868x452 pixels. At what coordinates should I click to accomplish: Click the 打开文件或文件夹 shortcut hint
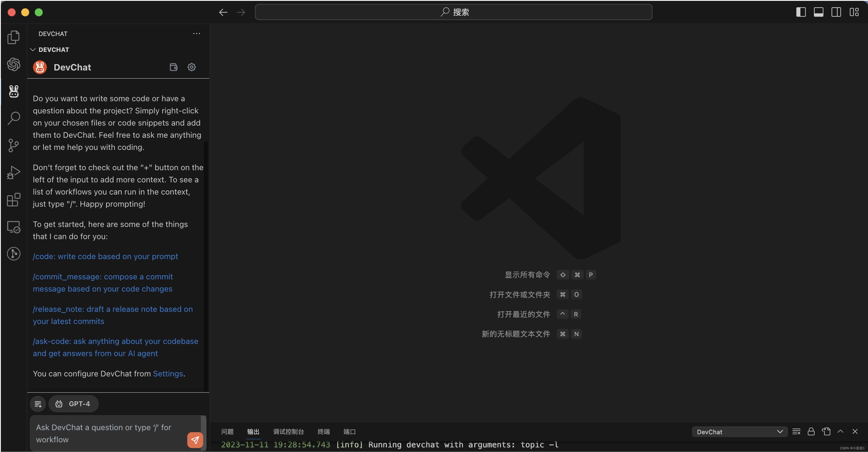coord(536,295)
